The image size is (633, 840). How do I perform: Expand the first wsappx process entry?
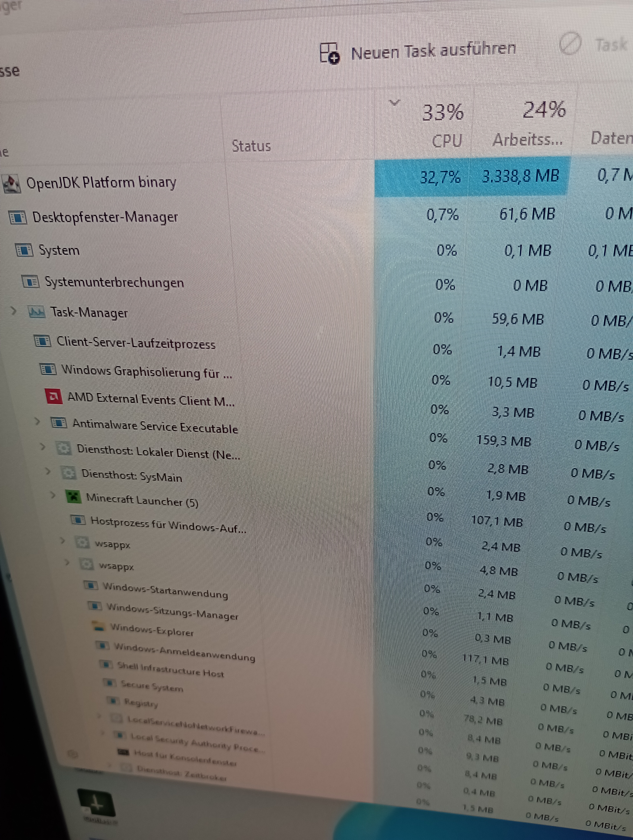click(x=63, y=540)
